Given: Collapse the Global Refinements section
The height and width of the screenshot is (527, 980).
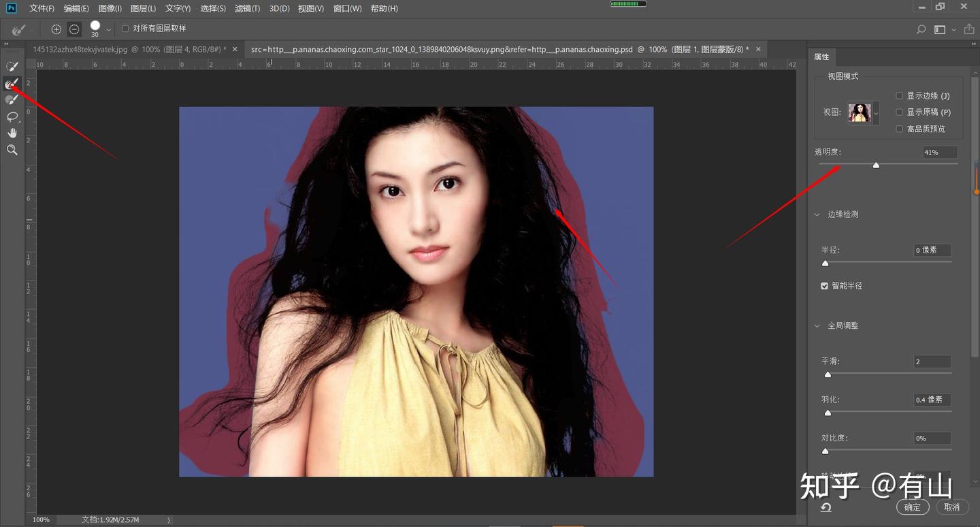Looking at the screenshot, I should (x=817, y=326).
